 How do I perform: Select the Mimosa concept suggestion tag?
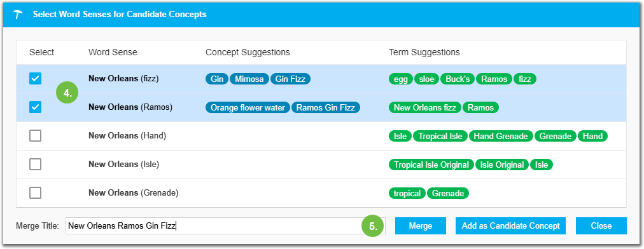coord(249,79)
